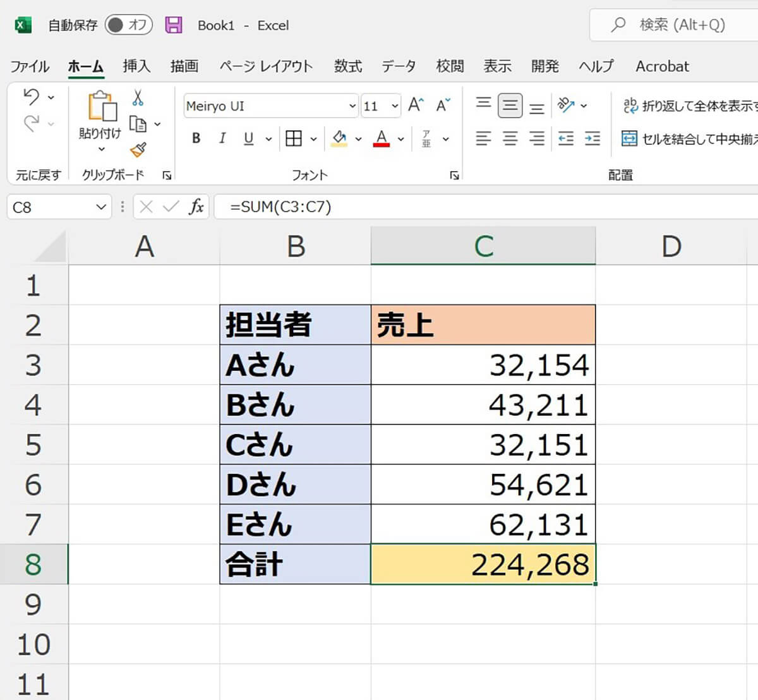Confirm formula entry with checkmark icon

pyautogui.click(x=171, y=207)
